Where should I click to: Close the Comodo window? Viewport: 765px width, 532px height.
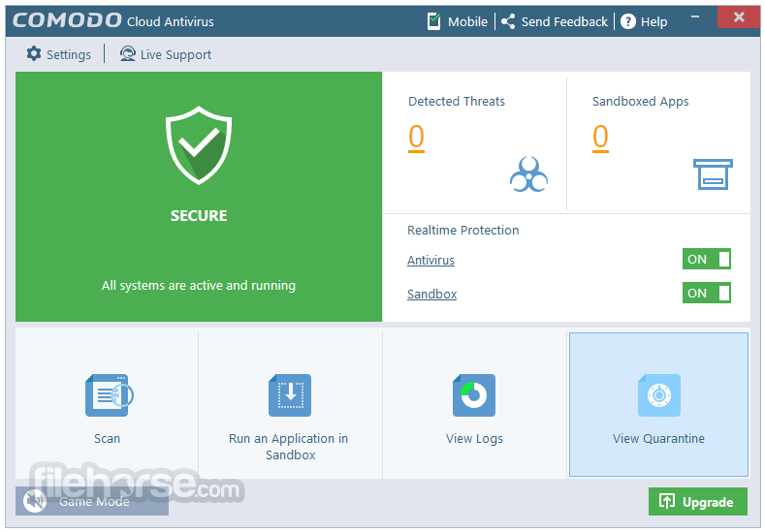pos(739,17)
